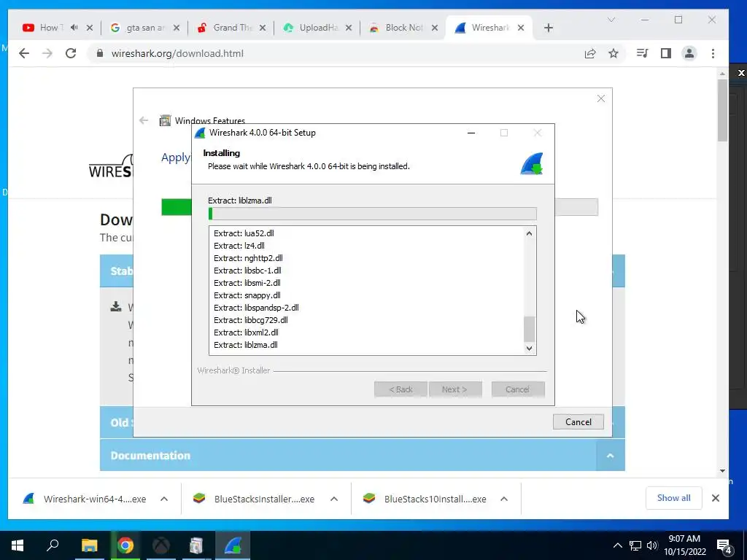The width and height of the screenshot is (747, 560).
Task: Select 'Extract: libxml2.dll' log line
Action: click(x=246, y=332)
